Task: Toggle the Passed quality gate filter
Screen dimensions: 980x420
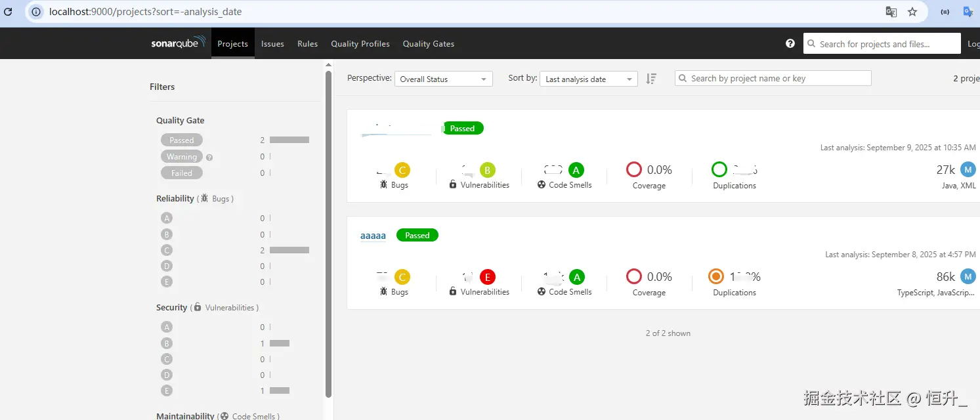Action: pyautogui.click(x=182, y=140)
